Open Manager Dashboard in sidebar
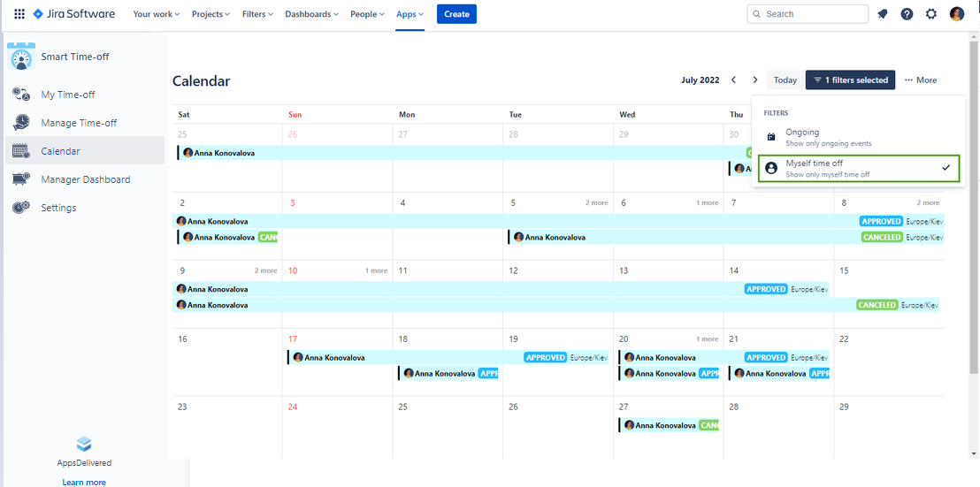Image resolution: width=980 pixels, height=487 pixels. pyautogui.click(x=85, y=179)
